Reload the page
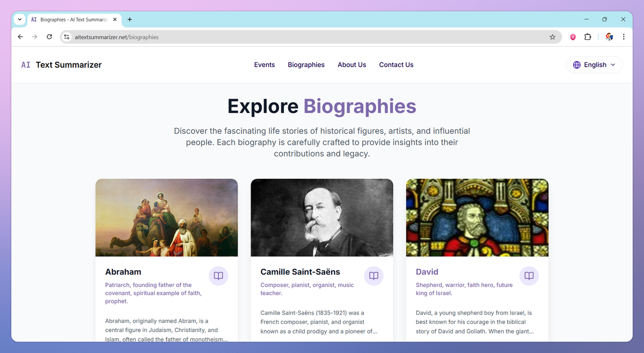This screenshot has width=644, height=353. [x=49, y=37]
